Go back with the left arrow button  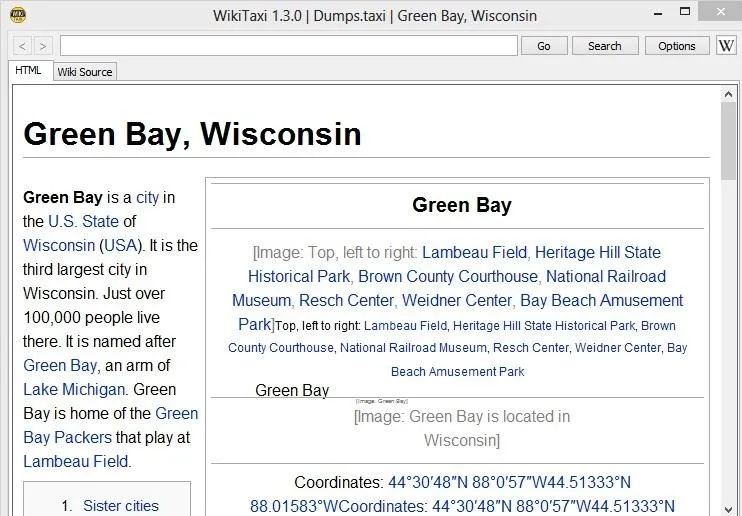point(22,46)
